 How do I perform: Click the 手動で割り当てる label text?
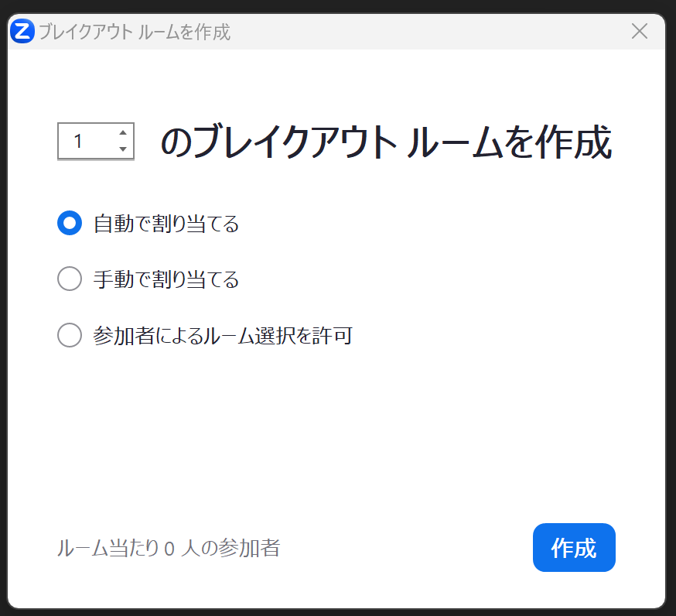(x=166, y=279)
